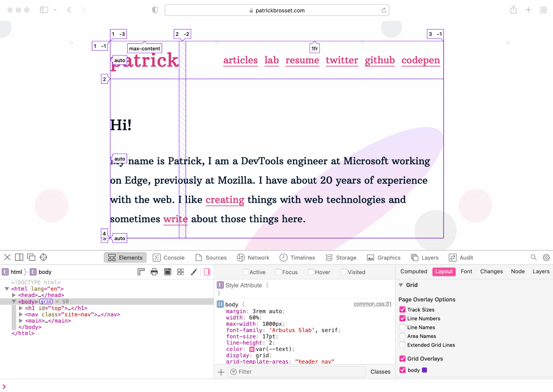
Task: Click the plus icon to add a style rule
Action: [221, 372]
